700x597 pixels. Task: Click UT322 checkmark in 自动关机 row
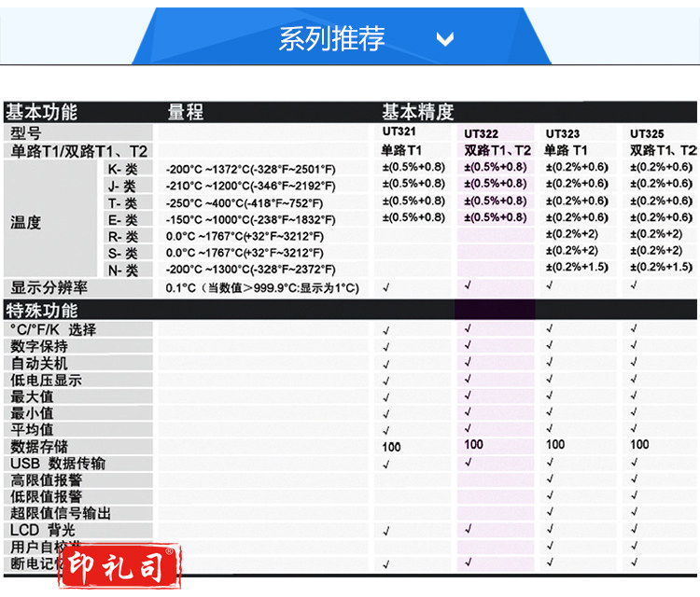[468, 362]
